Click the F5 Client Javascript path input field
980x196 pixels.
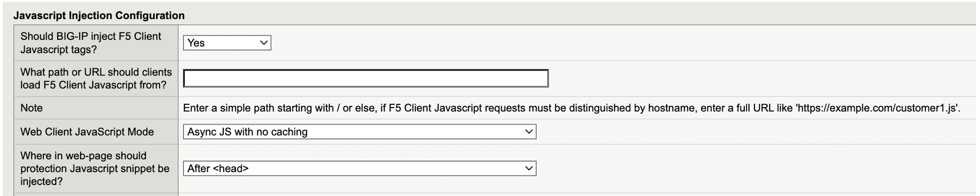pyautogui.click(x=365, y=79)
